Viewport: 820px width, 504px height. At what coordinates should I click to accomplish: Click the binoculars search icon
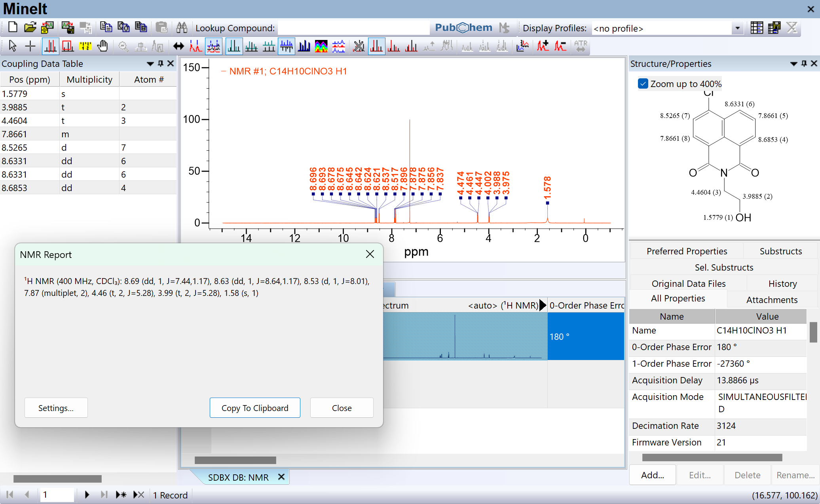tap(182, 27)
